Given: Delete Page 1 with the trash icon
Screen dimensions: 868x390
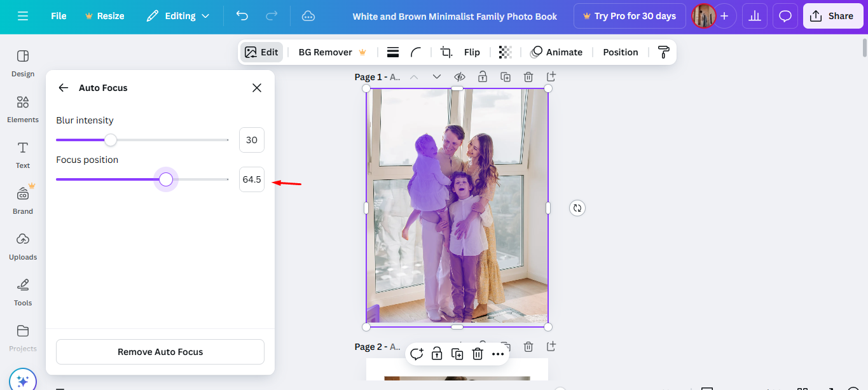Looking at the screenshot, I should tap(528, 76).
